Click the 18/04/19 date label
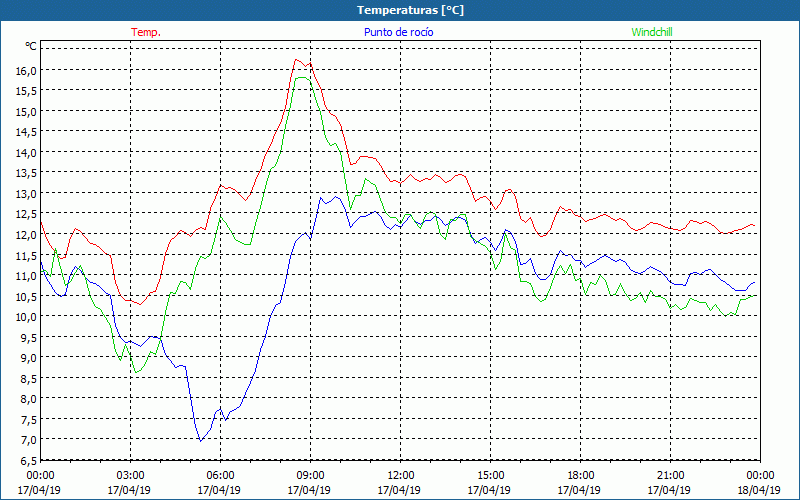Viewport: 800px width, 500px height. (760, 490)
